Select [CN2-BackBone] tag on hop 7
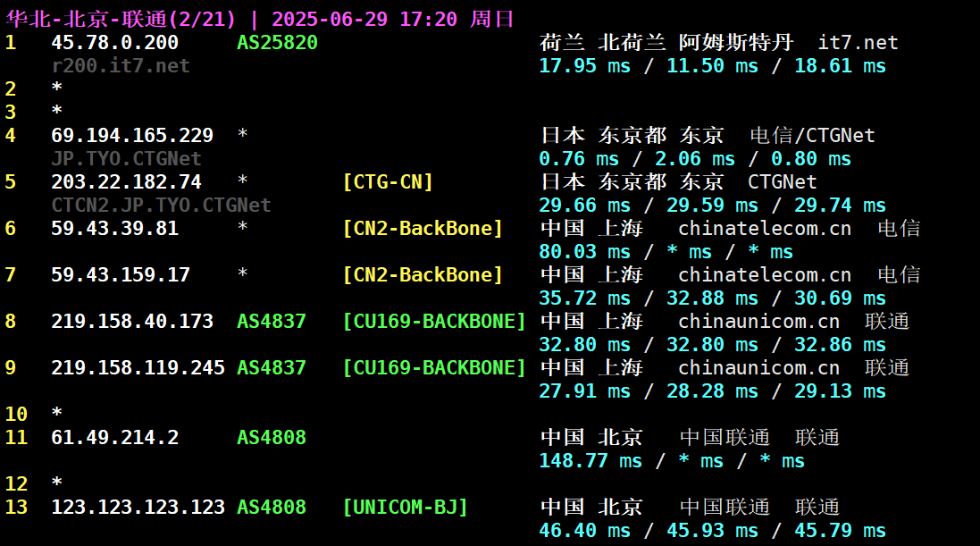 pos(423,274)
